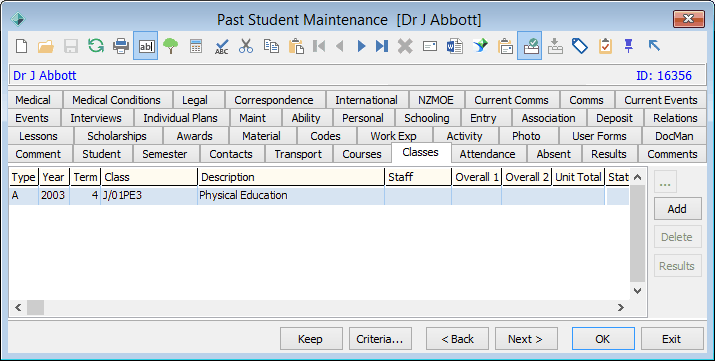Click the blue tag icon
Viewport: 715px width, 361px height.
580,46
